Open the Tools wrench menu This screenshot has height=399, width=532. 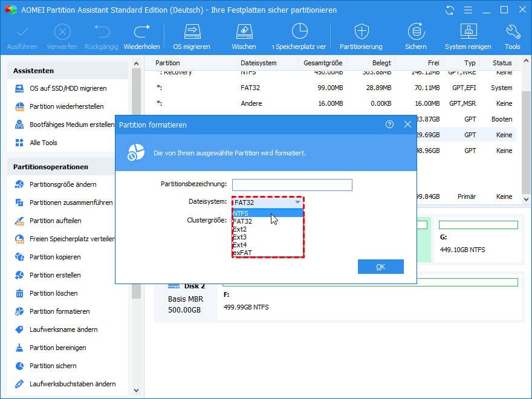point(513,37)
